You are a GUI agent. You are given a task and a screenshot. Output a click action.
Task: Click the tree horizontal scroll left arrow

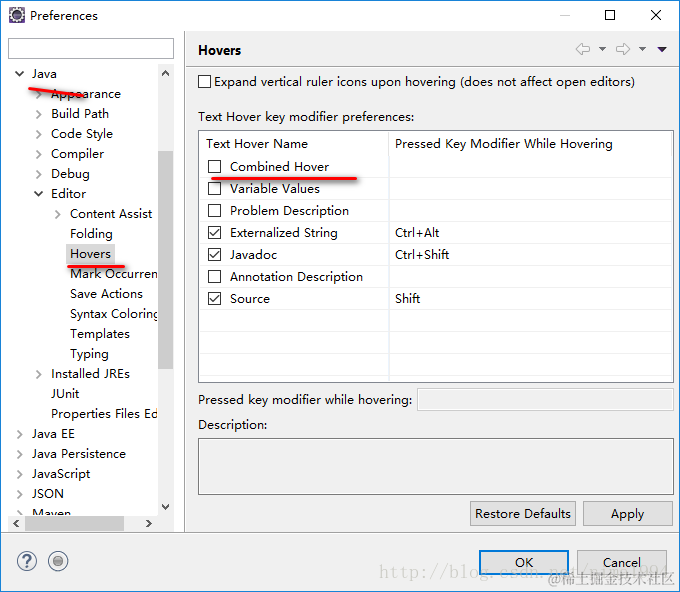[16, 523]
